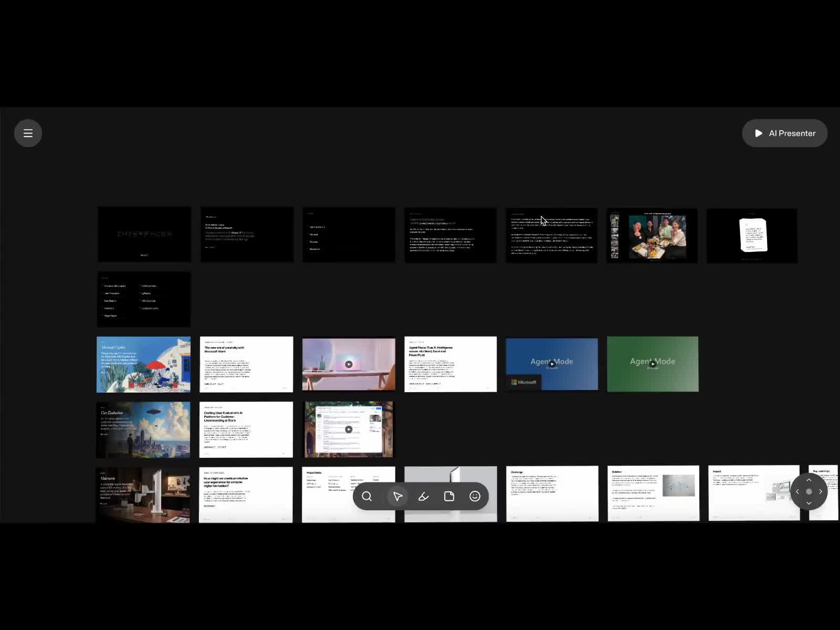Open the emoji reaction picker
Image resolution: width=840 pixels, height=630 pixels.
[475, 496]
